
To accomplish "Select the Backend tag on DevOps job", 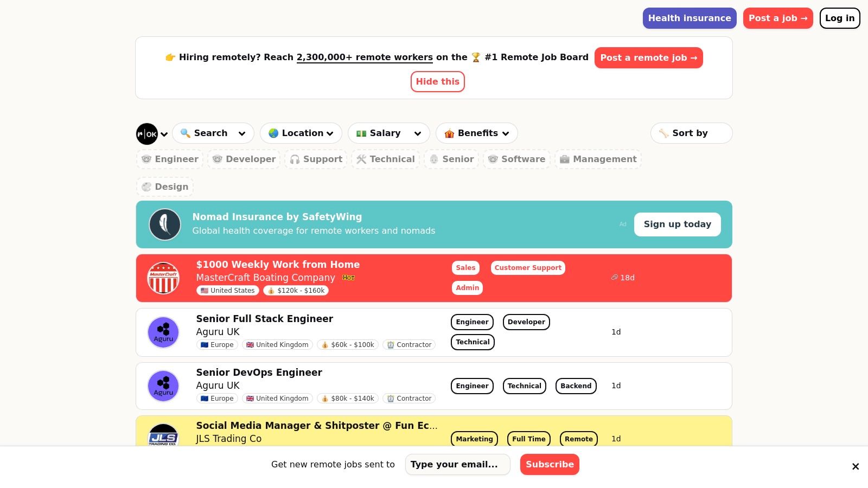I will 576,386.
